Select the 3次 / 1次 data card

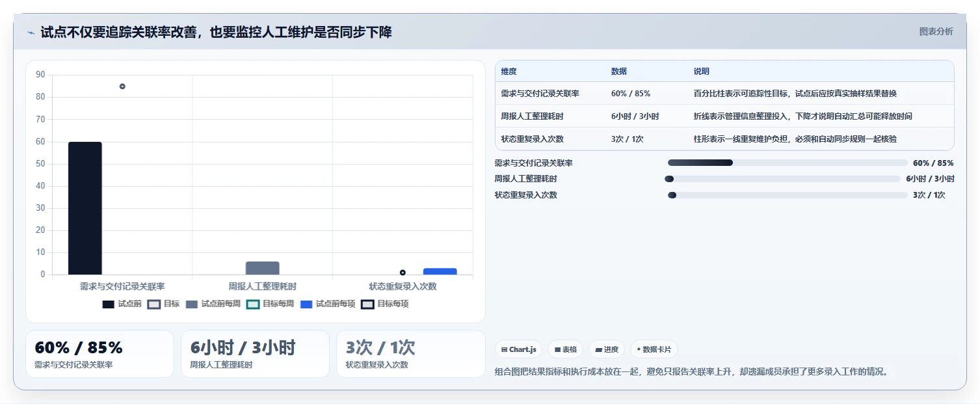pos(410,354)
